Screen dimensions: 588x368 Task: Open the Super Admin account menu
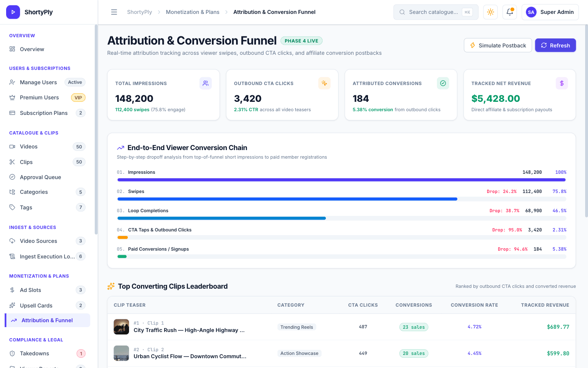click(550, 12)
